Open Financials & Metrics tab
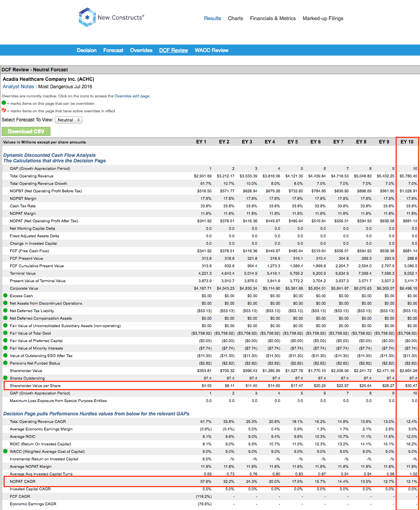This screenshot has width=420, height=510. point(273,19)
